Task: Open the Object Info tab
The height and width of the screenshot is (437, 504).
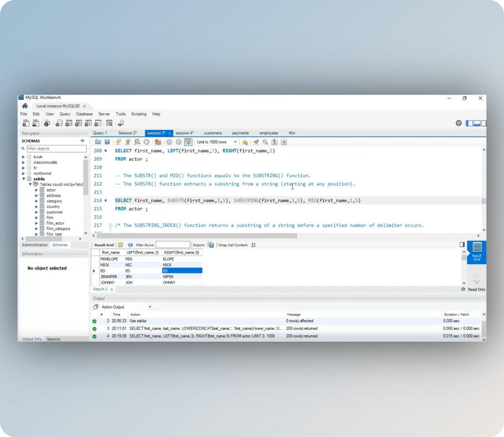Action: pyautogui.click(x=32, y=339)
